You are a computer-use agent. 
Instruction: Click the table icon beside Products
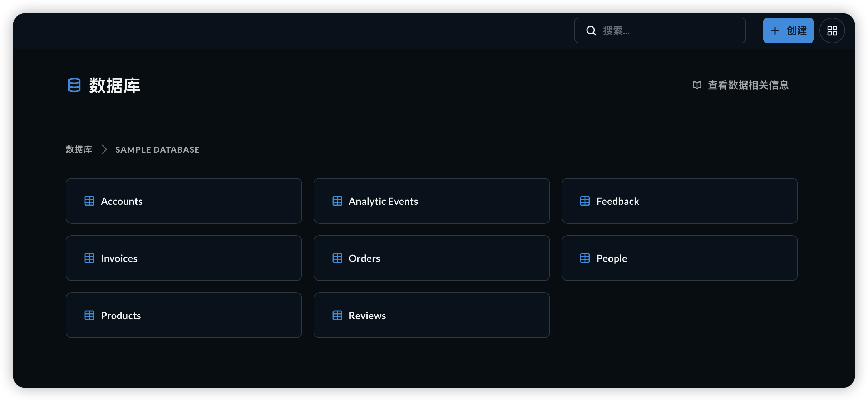[89, 315]
